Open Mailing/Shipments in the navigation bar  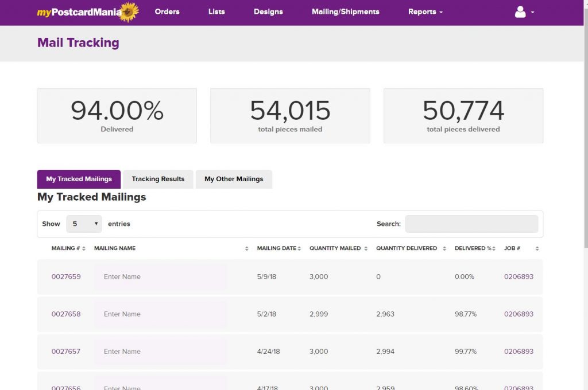click(345, 12)
